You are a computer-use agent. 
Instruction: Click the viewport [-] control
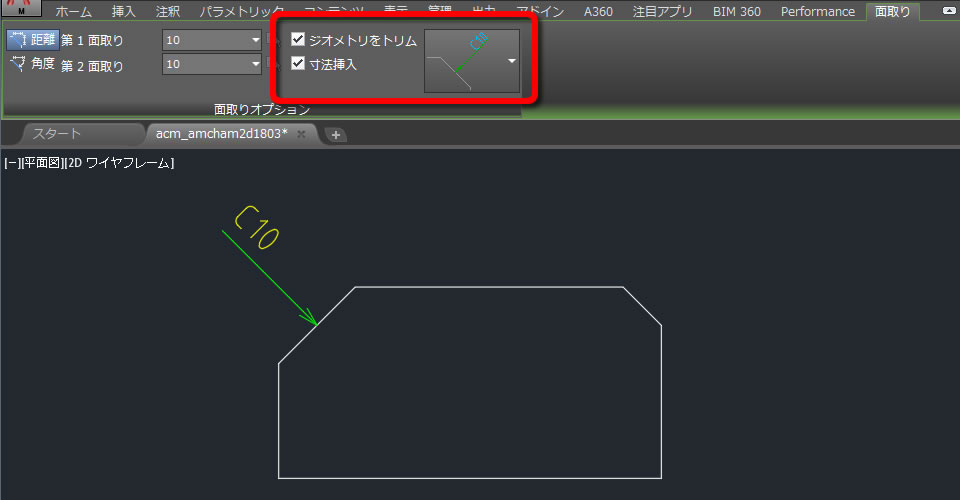12,163
